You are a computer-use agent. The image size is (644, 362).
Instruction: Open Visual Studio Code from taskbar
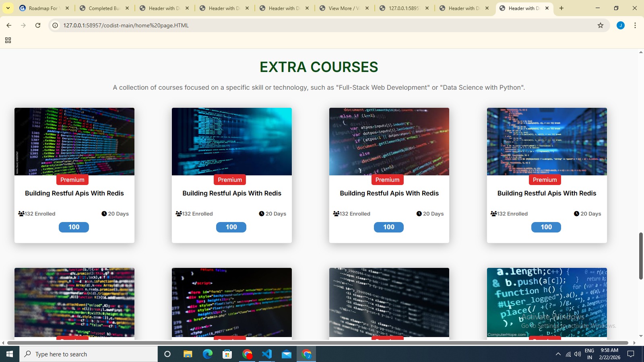(x=267, y=354)
